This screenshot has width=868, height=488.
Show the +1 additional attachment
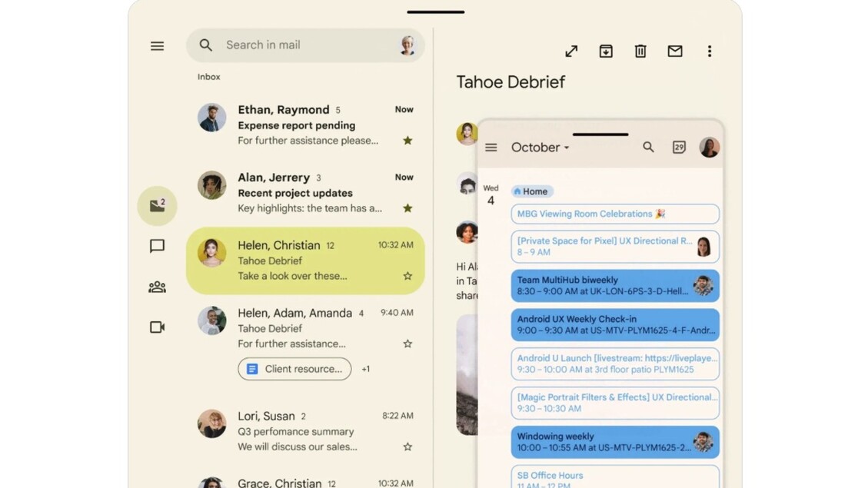(x=365, y=369)
